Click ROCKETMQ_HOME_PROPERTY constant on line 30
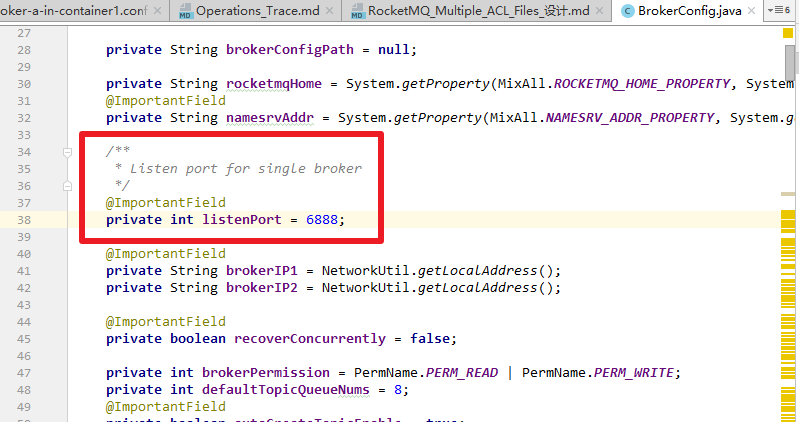The height and width of the screenshot is (422, 799). click(642, 84)
